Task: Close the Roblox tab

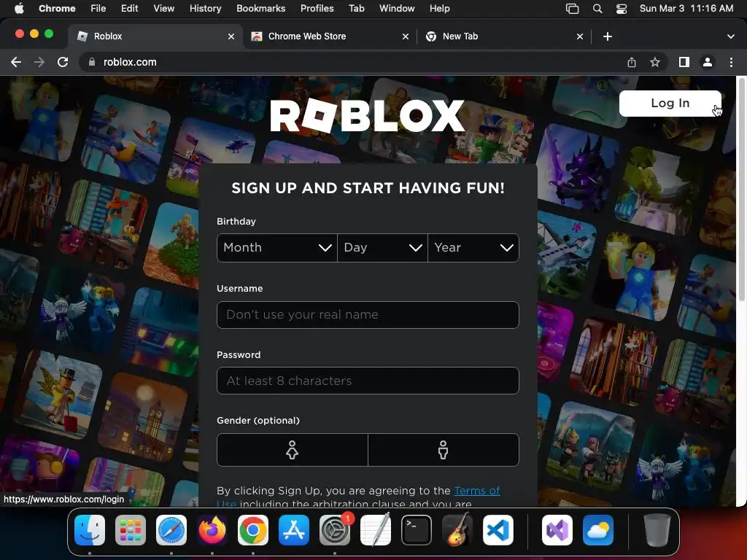Action: (x=231, y=36)
